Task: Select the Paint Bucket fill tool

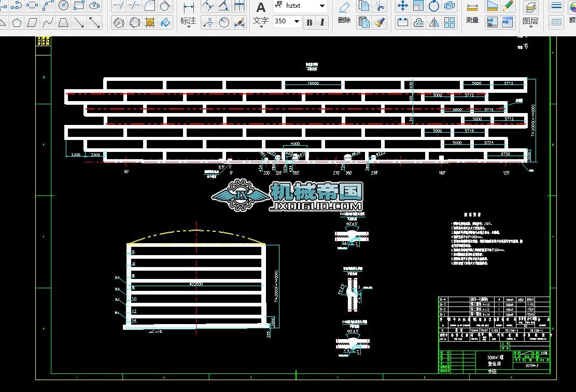Action: pyautogui.click(x=165, y=23)
